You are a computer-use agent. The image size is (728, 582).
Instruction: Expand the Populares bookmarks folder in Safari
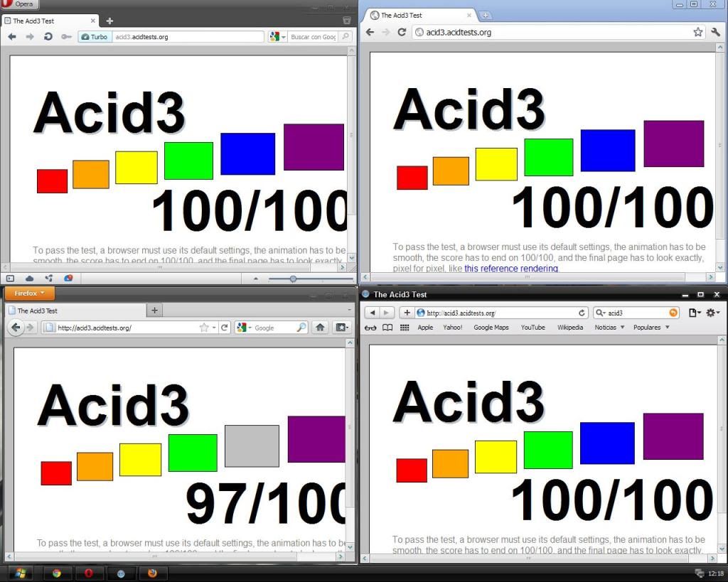pos(651,327)
